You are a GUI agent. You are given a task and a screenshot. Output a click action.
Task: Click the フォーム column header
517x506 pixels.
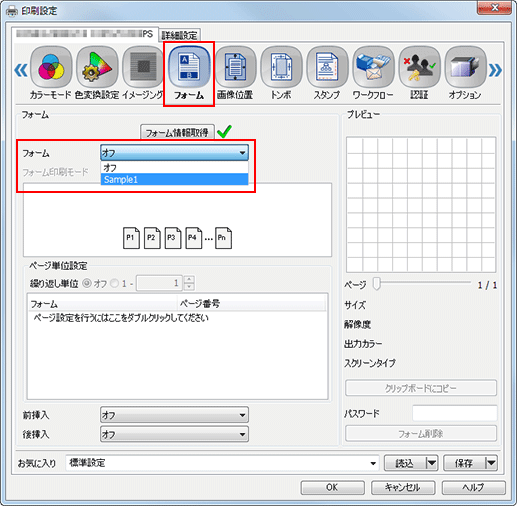coord(103,304)
